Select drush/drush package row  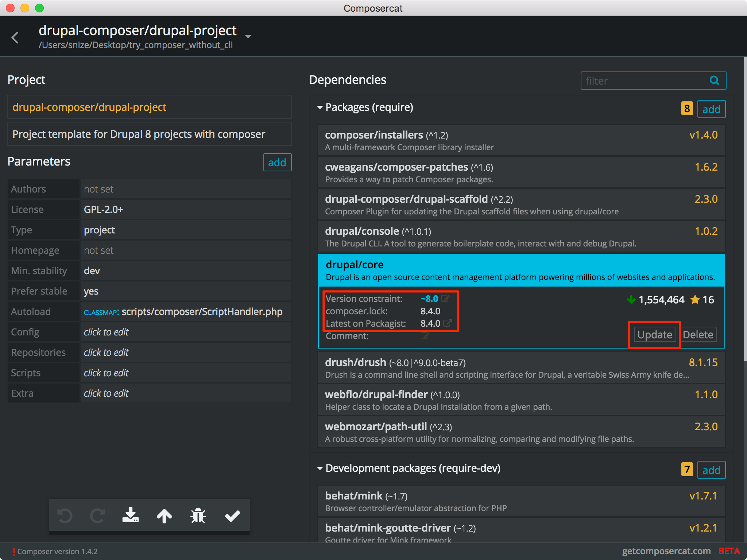[x=521, y=368]
